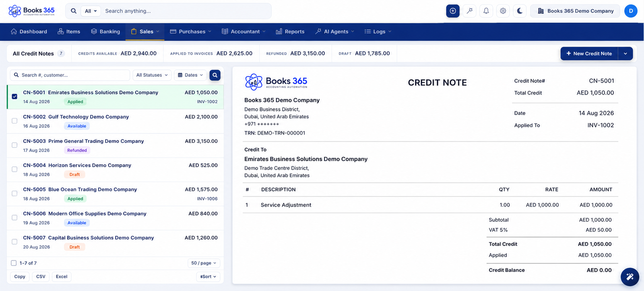Screen dimensions: 644x291
Task: Select the Applied To Invoices summary
Action: coord(211,53)
